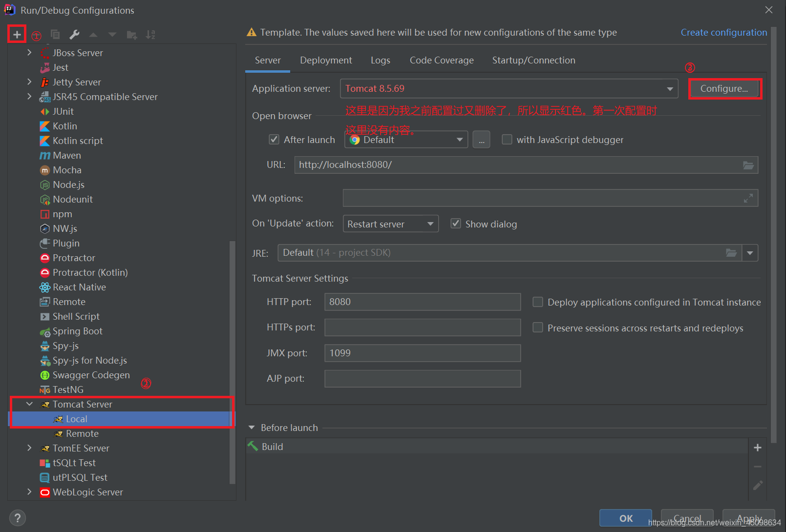Select JUnit template icon
786x532 pixels.
pyautogui.click(x=45, y=111)
